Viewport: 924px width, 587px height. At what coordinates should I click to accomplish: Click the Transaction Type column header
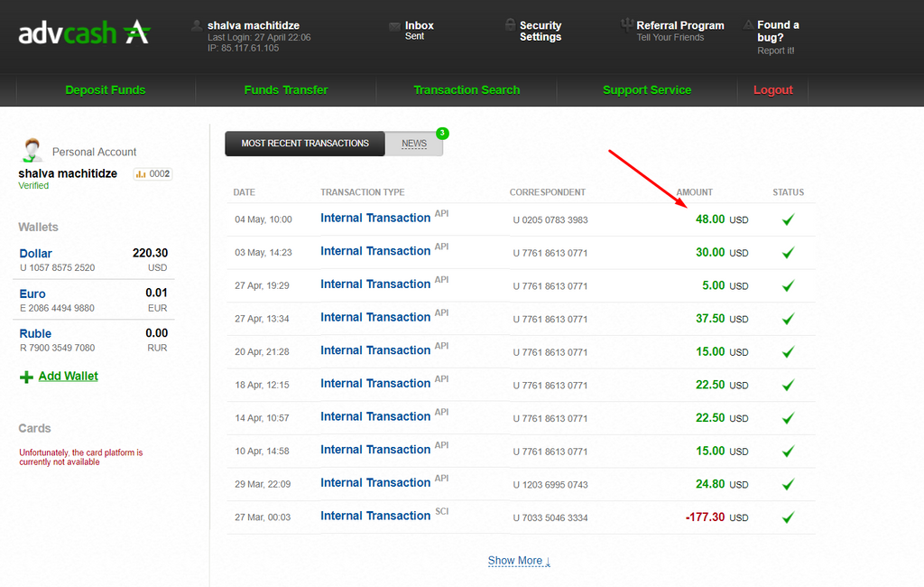tap(363, 192)
